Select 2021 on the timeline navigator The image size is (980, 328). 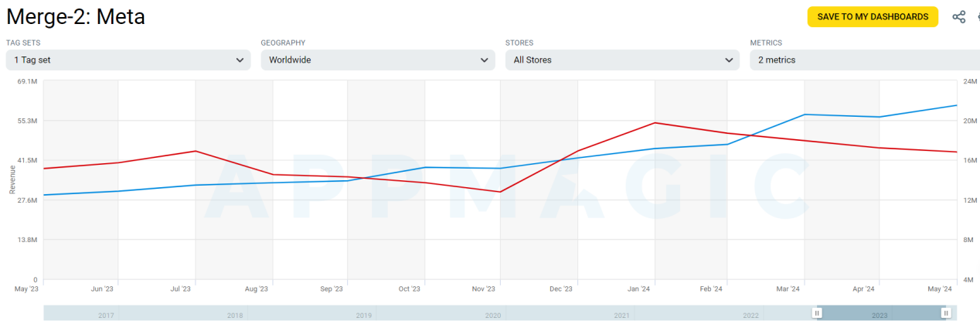(x=621, y=316)
